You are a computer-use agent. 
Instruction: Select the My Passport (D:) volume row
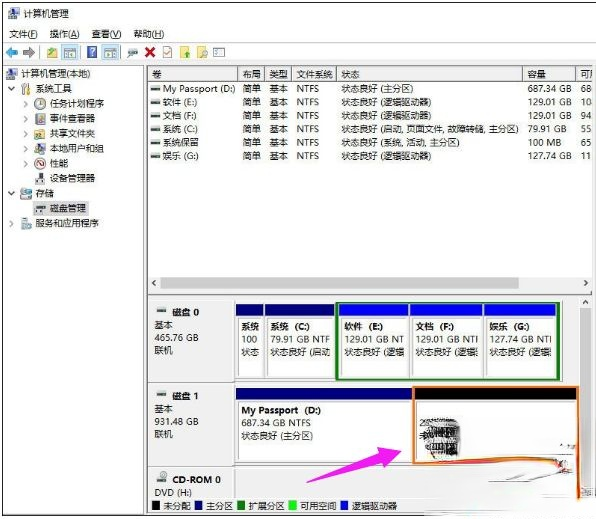[x=370, y=89]
